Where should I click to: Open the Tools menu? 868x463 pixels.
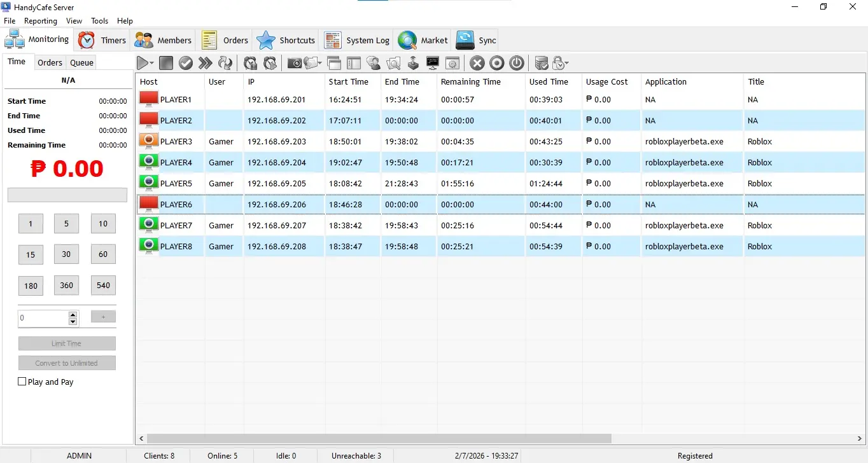pos(100,21)
